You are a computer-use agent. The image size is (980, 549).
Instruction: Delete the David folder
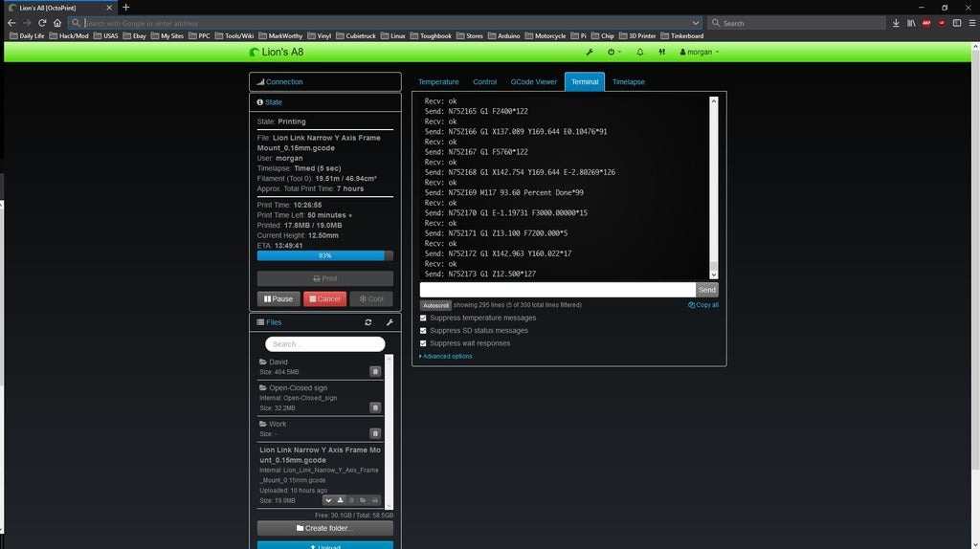coord(375,372)
